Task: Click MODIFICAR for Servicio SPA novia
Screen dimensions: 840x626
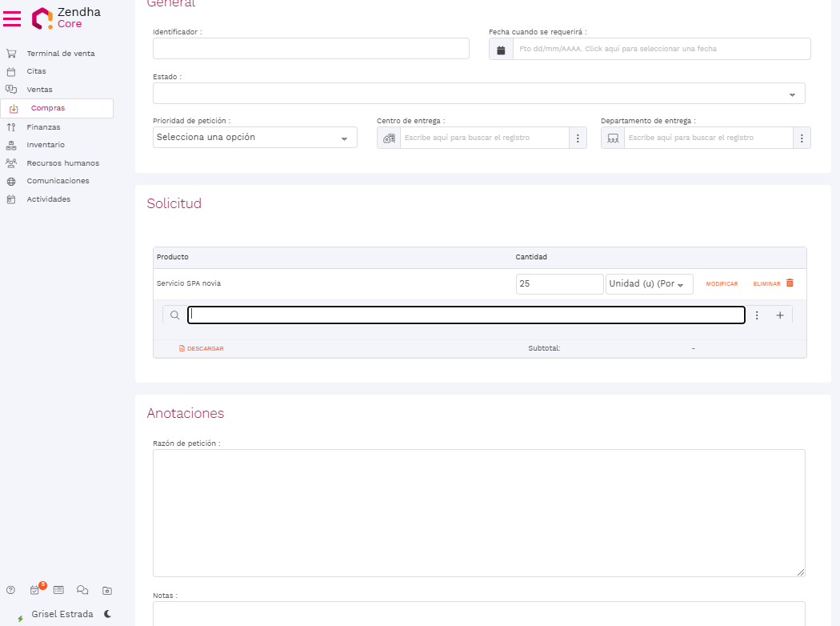Action: (x=722, y=284)
